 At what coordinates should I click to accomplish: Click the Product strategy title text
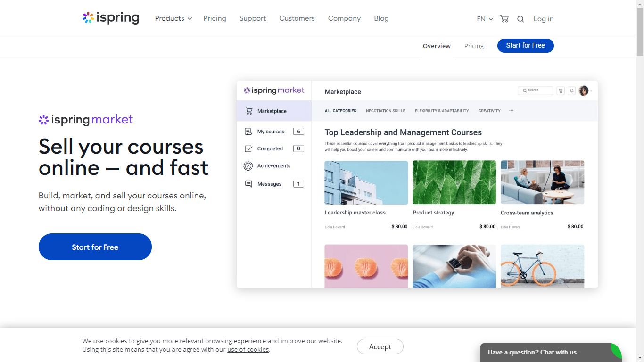click(433, 213)
